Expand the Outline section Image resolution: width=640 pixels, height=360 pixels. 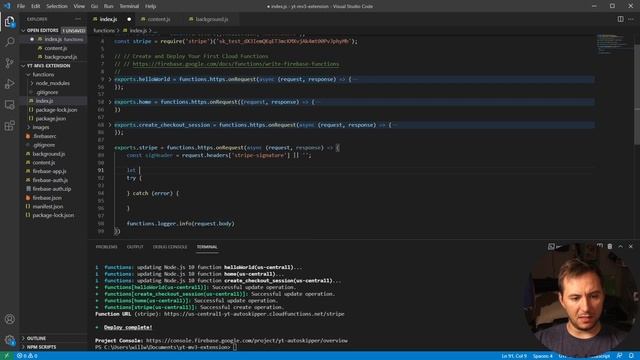[36, 338]
